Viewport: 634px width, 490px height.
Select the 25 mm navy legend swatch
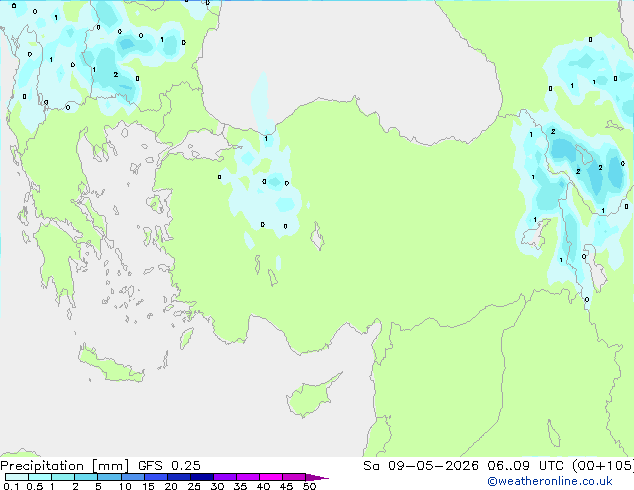201,477
